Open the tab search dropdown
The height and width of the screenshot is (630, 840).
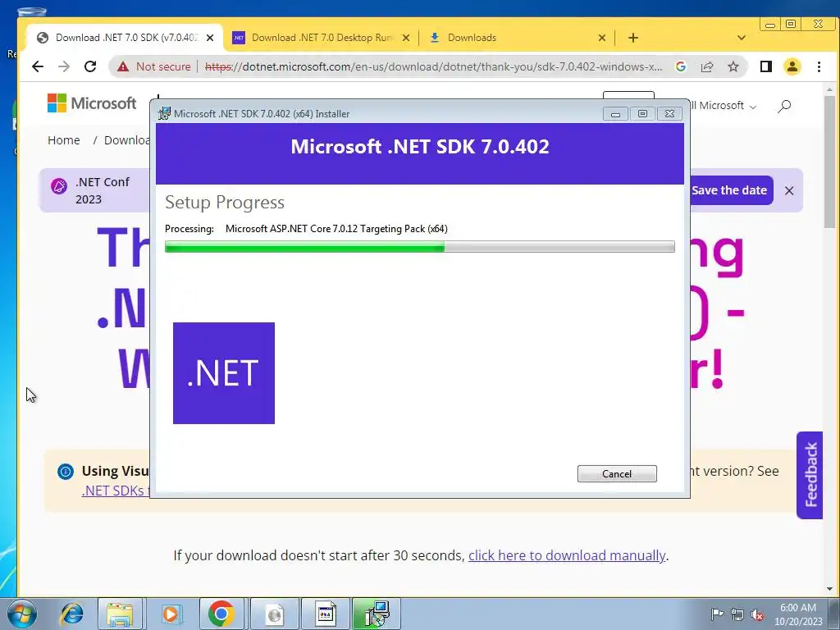point(742,38)
